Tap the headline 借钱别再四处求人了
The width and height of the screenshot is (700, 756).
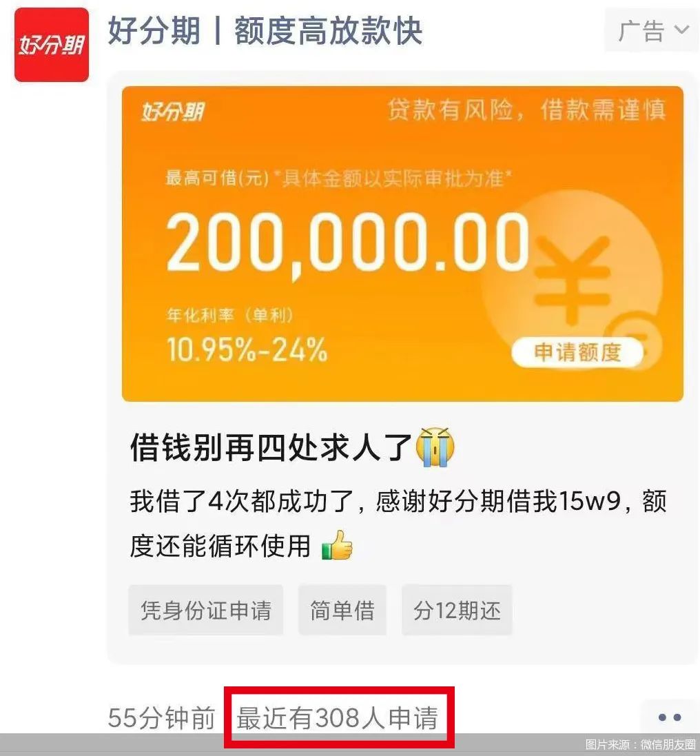click(x=271, y=448)
